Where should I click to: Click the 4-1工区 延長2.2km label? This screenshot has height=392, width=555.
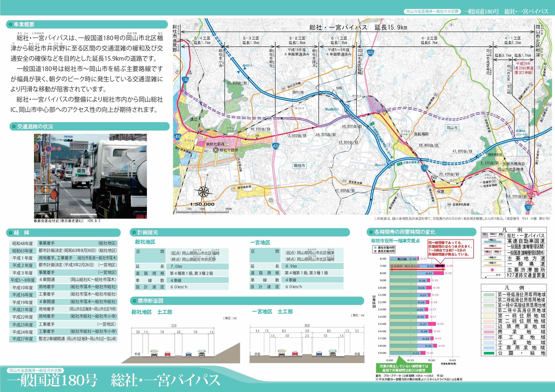(x=513, y=40)
